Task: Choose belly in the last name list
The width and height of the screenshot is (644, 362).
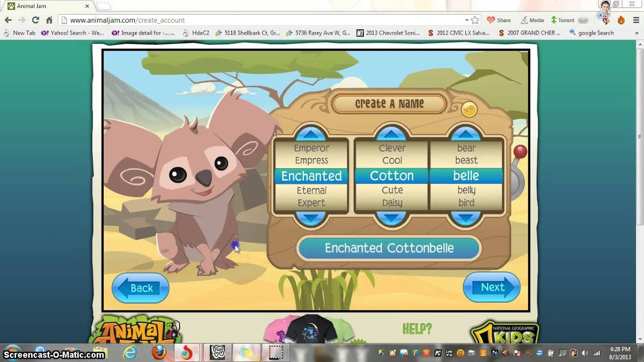Action: click(x=466, y=191)
